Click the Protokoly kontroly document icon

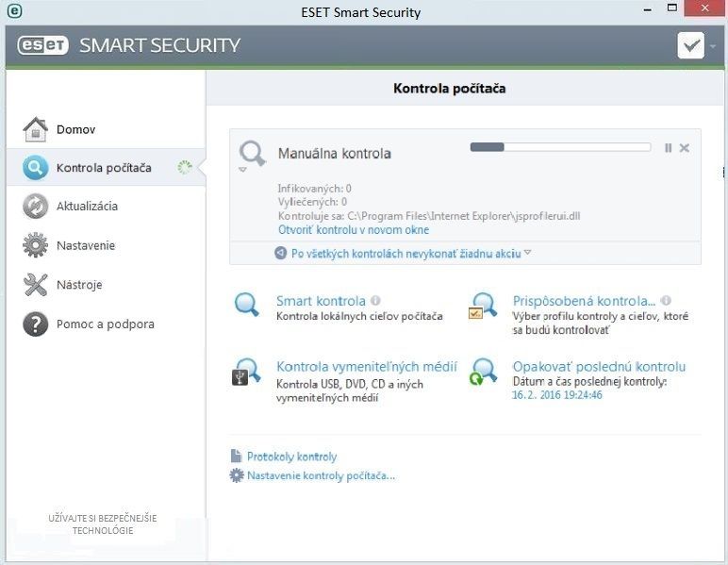point(236,456)
